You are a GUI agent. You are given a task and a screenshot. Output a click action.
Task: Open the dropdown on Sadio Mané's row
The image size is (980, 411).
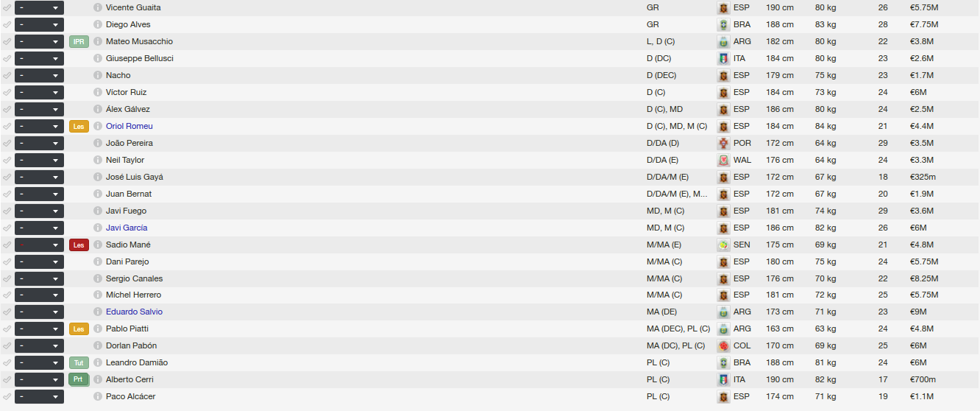39,245
